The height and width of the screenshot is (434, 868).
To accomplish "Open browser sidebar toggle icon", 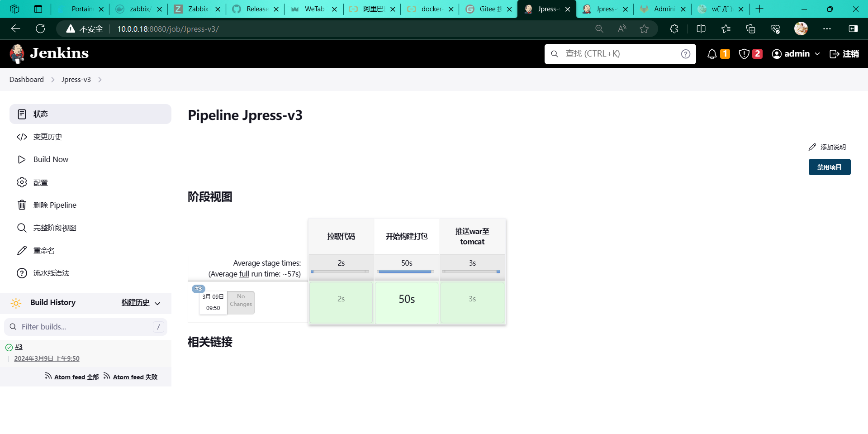I will tap(853, 29).
